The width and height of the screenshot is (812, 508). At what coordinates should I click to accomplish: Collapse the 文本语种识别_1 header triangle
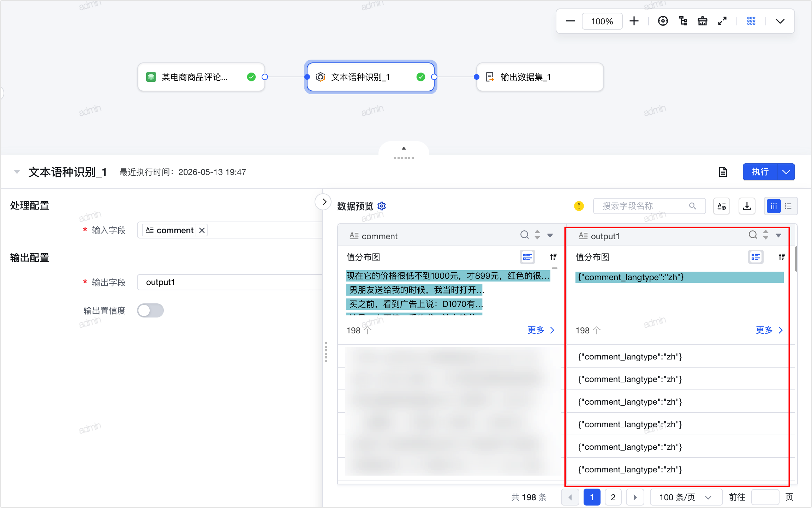(x=17, y=172)
